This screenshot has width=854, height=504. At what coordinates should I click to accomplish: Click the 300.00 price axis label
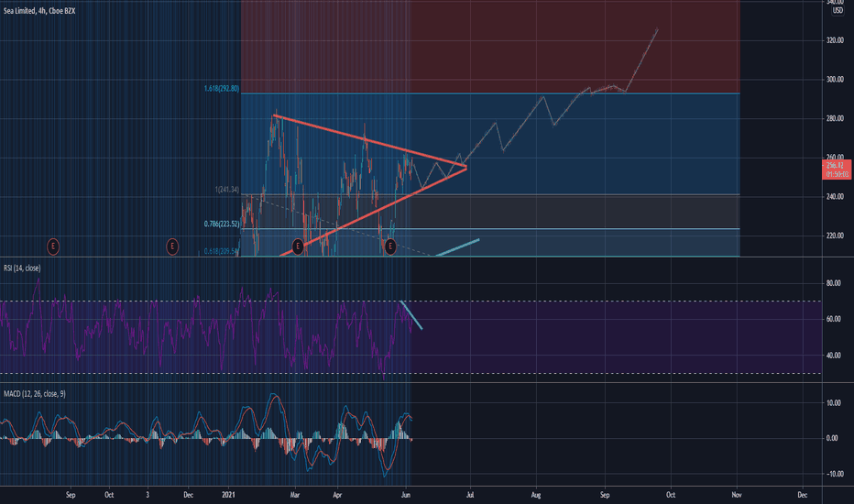(835, 80)
